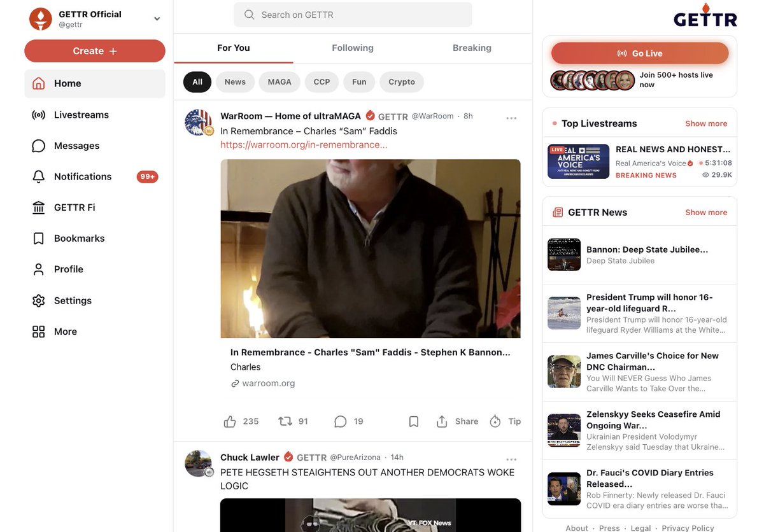The width and height of the screenshot is (764, 532).
Task: Open the James Carville news thumbnail
Action: point(564,372)
